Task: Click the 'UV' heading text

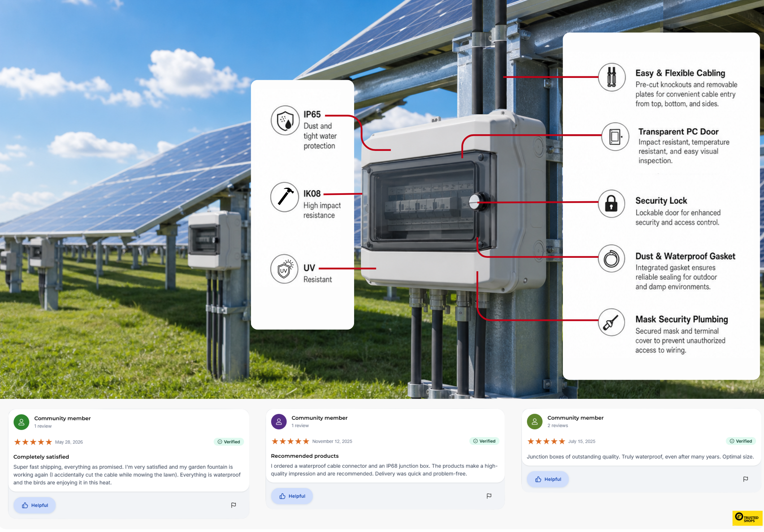Action: point(309,268)
